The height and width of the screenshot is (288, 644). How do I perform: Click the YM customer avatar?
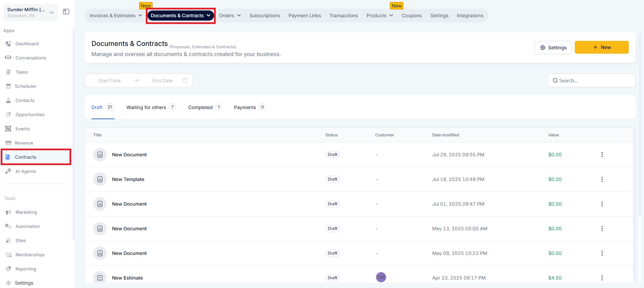click(381, 277)
